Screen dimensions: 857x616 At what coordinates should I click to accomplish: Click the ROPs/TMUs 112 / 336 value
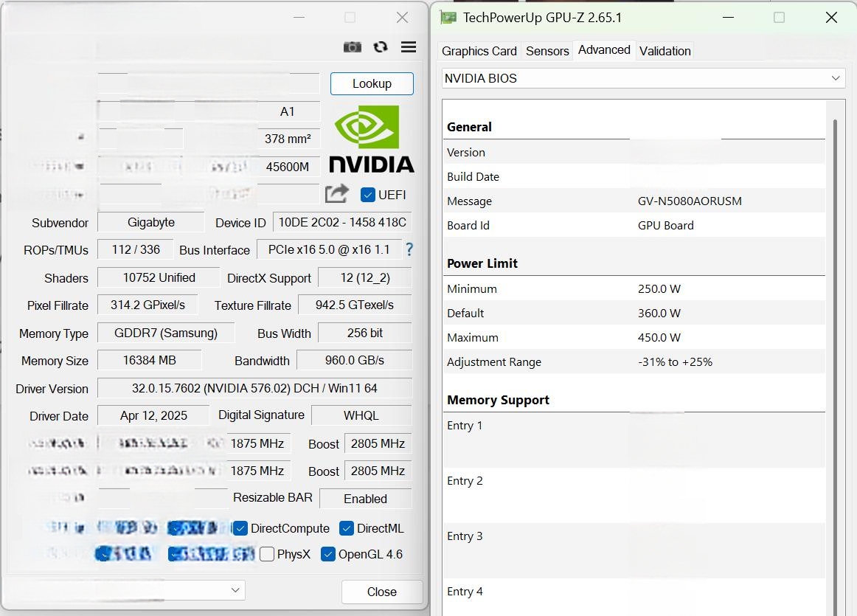136,250
